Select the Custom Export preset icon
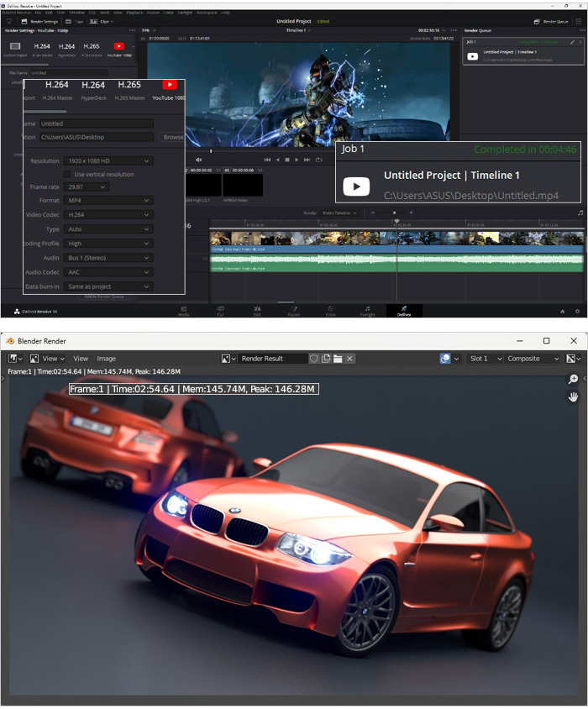The image size is (588, 709). 15,46
